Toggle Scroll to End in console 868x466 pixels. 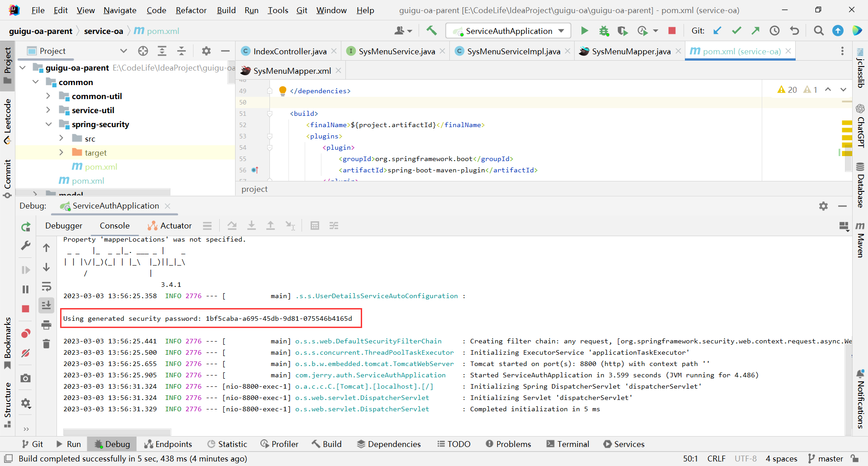click(46, 305)
